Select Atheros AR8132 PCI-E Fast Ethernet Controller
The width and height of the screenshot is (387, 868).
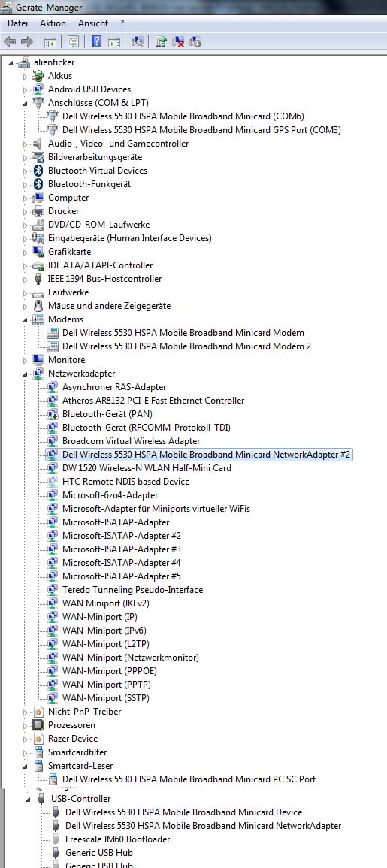point(153,401)
